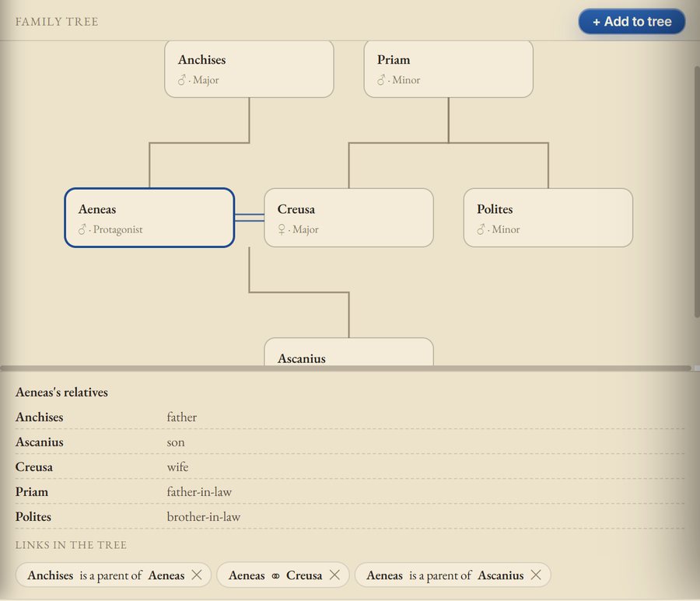700x601 pixels.
Task: Click the vertical scrollbar of the tree view
Action: point(696,192)
